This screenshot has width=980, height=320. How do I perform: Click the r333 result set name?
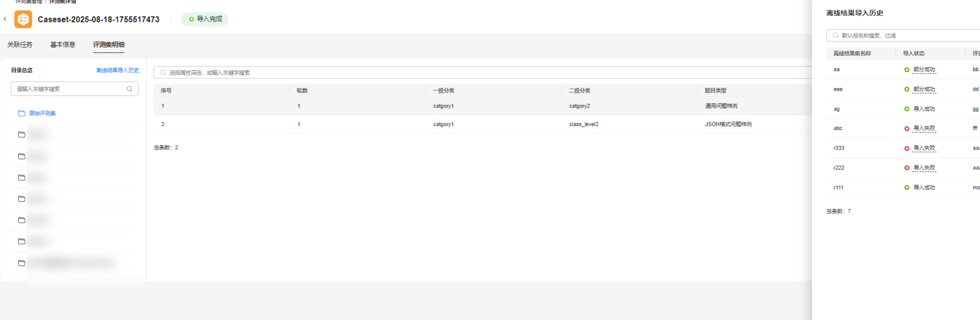tap(839, 148)
